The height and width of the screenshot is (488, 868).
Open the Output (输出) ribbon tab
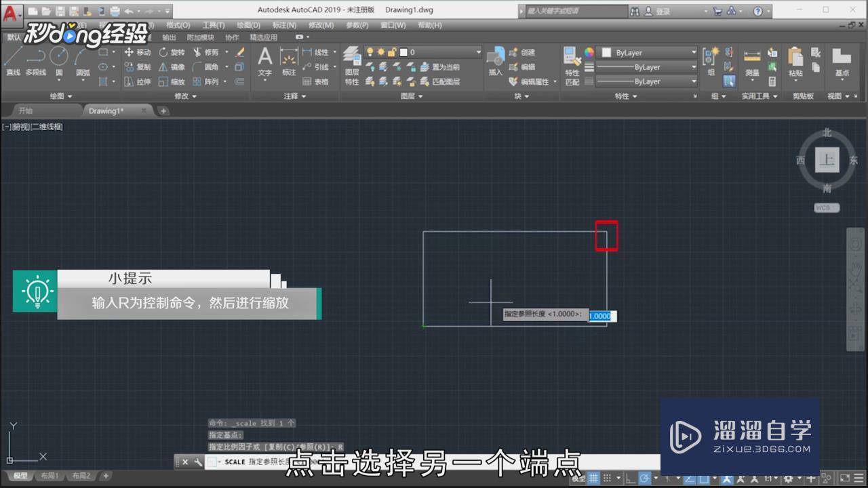[169, 37]
